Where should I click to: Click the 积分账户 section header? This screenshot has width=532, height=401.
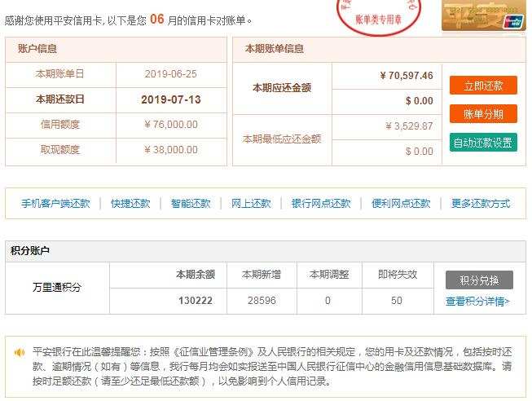click(x=30, y=250)
